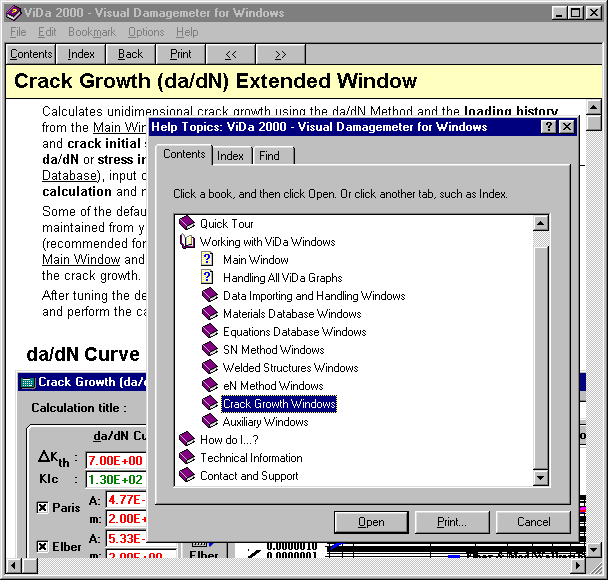This screenshot has width=608, height=580.
Task: Click the Open button
Action: 371,522
